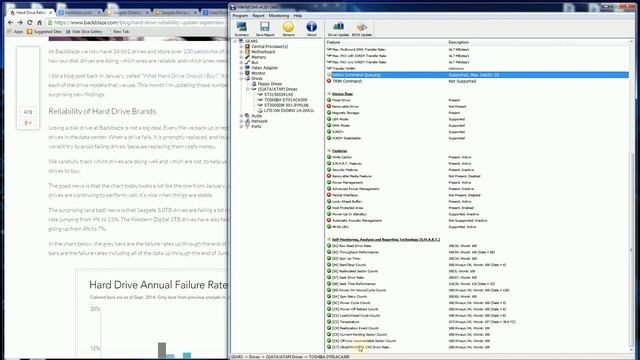Select the Temperature SMART row
The width and height of the screenshot is (640, 360).
pos(478,322)
